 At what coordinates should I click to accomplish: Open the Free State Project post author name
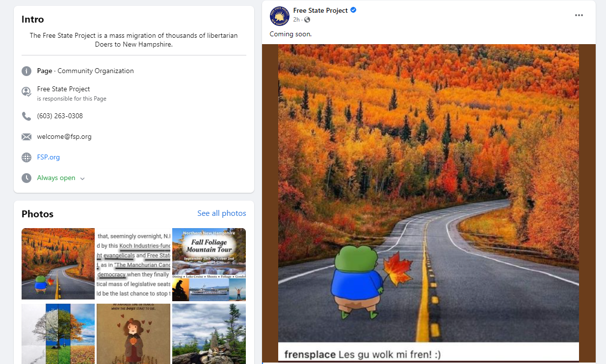point(320,10)
